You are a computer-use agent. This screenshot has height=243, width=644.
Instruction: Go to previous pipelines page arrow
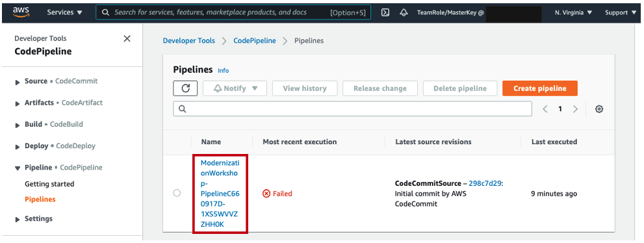click(x=545, y=109)
